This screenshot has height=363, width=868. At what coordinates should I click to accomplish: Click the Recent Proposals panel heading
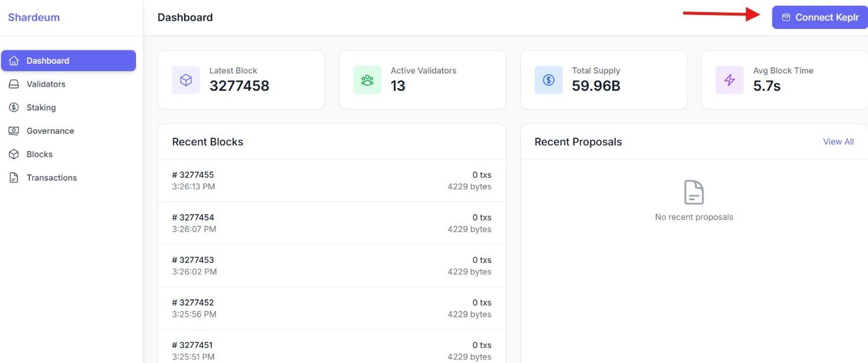(578, 141)
